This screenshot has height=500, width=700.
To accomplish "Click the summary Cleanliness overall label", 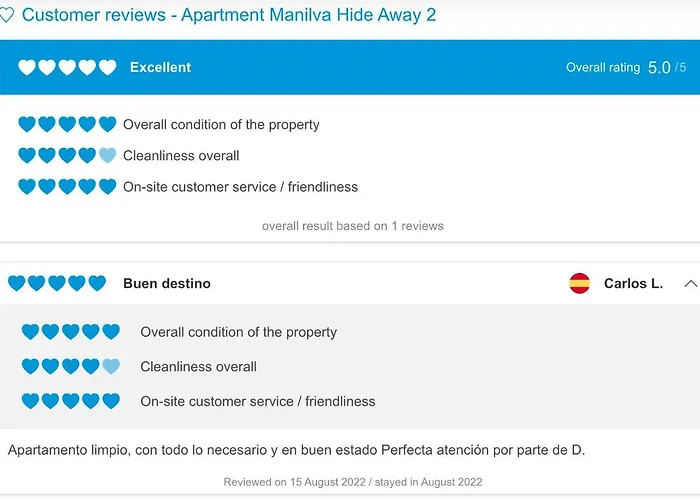I will [x=181, y=156].
